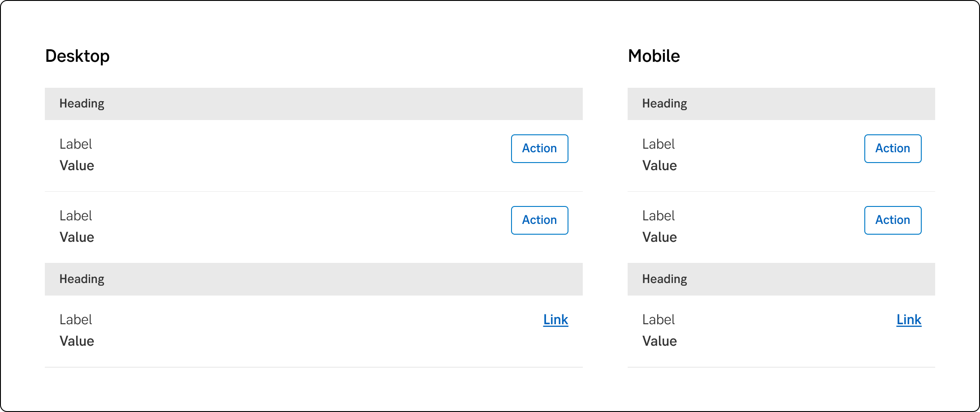Click the second Value text in Desktop
The width and height of the screenshot is (980, 412).
pos(77,237)
